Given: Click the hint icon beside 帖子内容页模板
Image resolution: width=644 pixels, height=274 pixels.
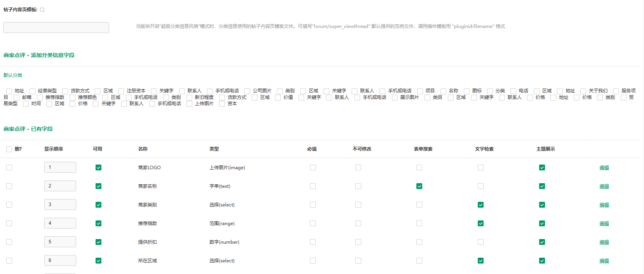Looking at the screenshot, I should pyautogui.click(x=42, y=10).
